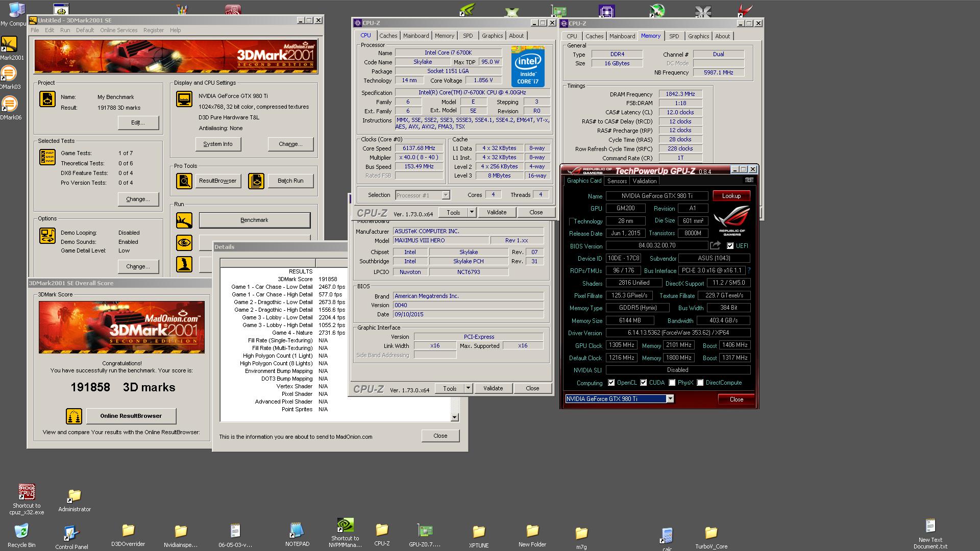Click the Lookup button in GPU-Z
Viewport: 980px width, 551px height.
coord(731,196)
